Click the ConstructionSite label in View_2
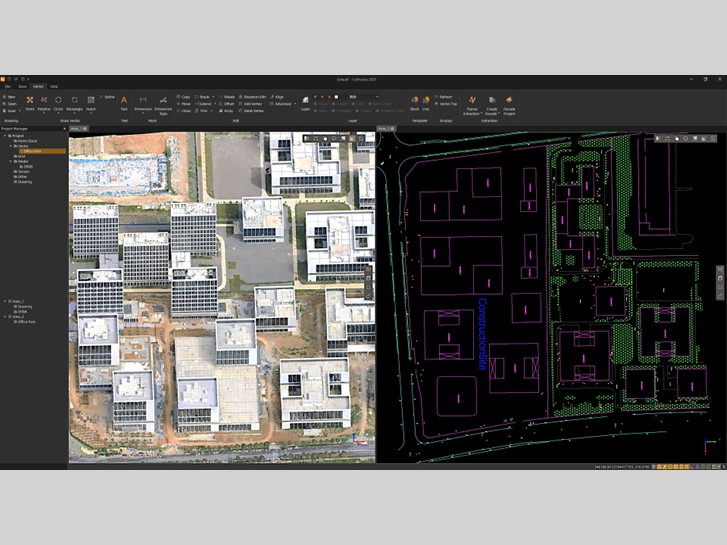 click(x=483, y=334)
